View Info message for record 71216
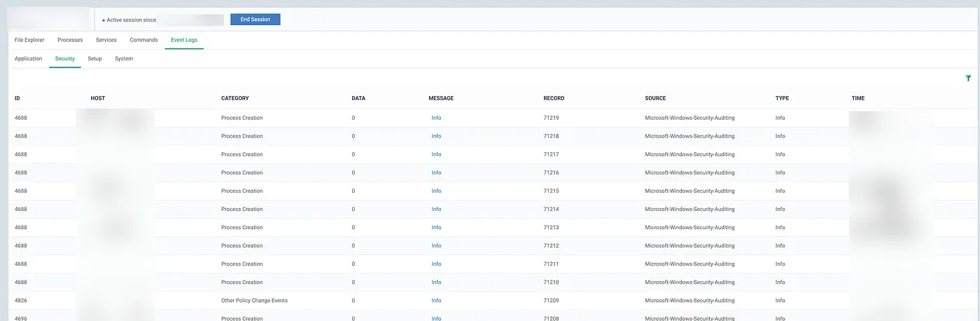The width and height of the screenshot is (980, 321). [436, 172]
